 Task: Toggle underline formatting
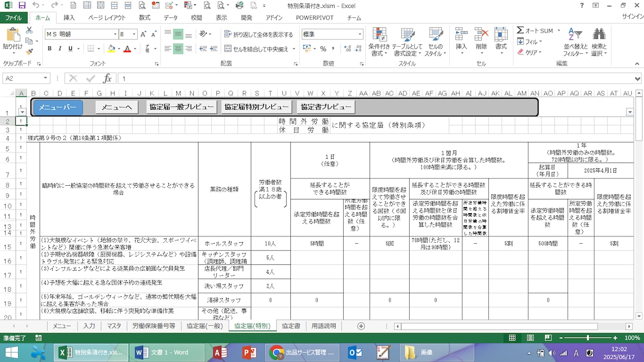[x=70, y=49]
